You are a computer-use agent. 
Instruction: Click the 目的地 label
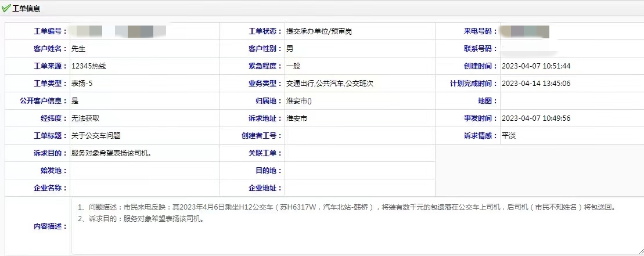point(269,170)
